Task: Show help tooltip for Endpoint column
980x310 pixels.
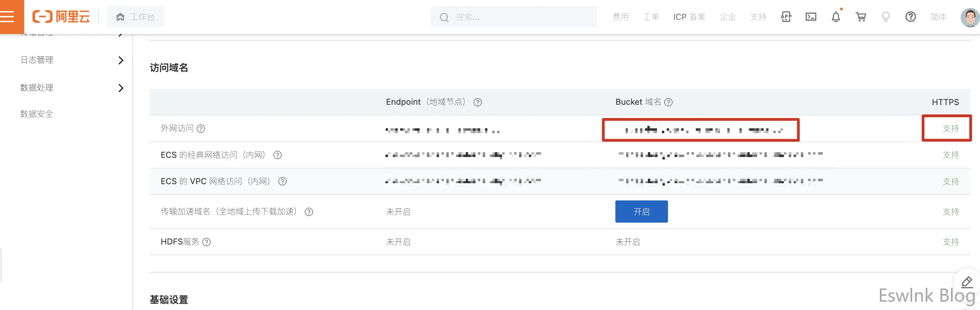Action: point(478,102)
